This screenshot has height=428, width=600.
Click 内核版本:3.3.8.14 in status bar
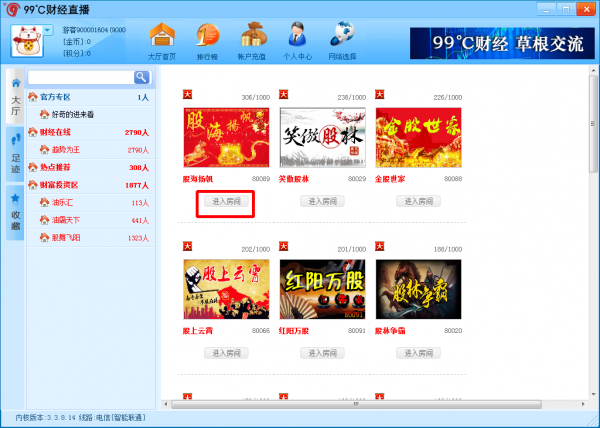pos(46,418)
